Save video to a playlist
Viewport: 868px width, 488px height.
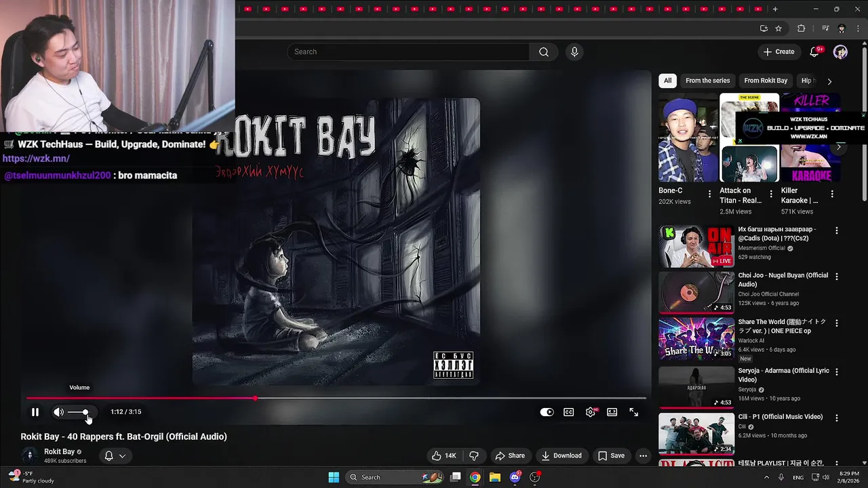[611, 455]
